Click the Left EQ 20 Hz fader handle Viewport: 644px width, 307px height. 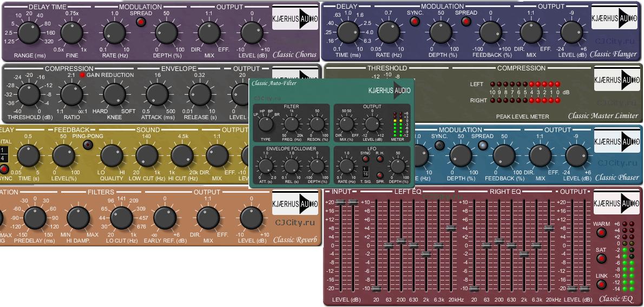tap(376, 288)
